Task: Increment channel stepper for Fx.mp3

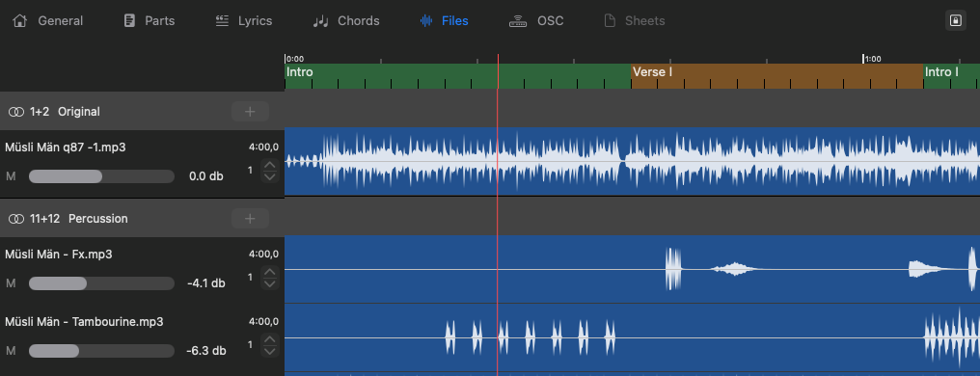Action: (269, 272)
